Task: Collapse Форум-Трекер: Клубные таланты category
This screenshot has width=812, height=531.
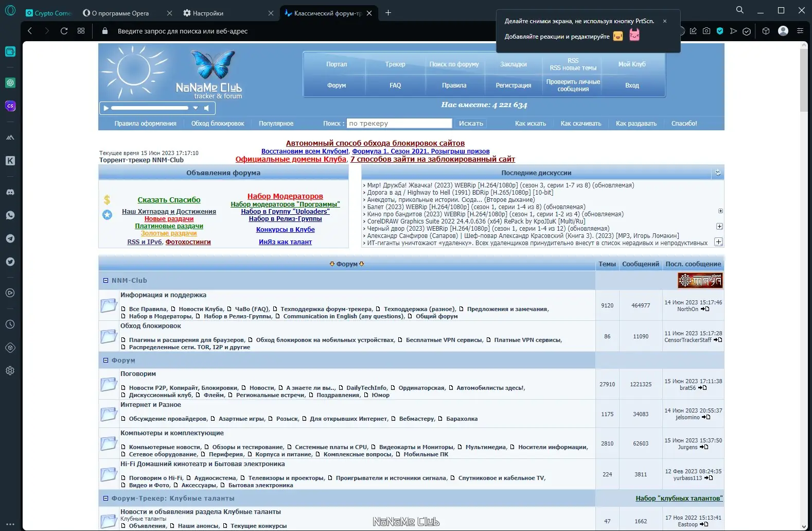Action: point(106,499)
